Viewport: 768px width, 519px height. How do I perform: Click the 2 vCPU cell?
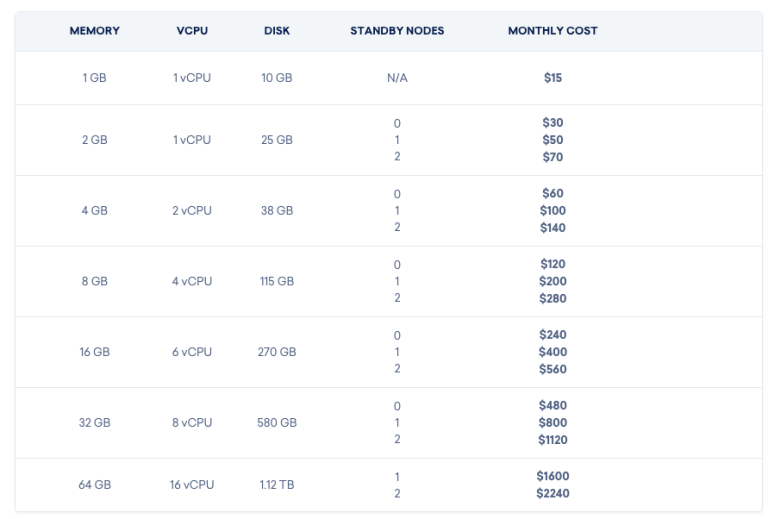coord(192,211)
